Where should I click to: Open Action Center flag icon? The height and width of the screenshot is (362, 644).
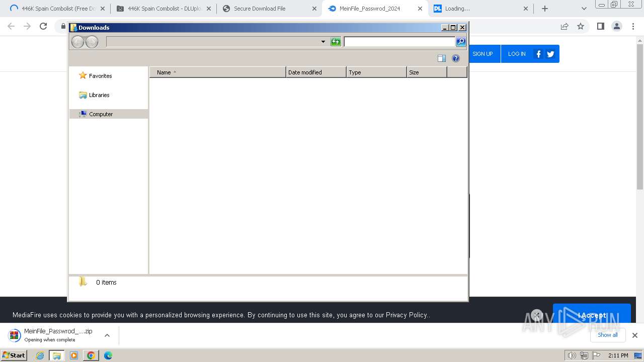595,355
